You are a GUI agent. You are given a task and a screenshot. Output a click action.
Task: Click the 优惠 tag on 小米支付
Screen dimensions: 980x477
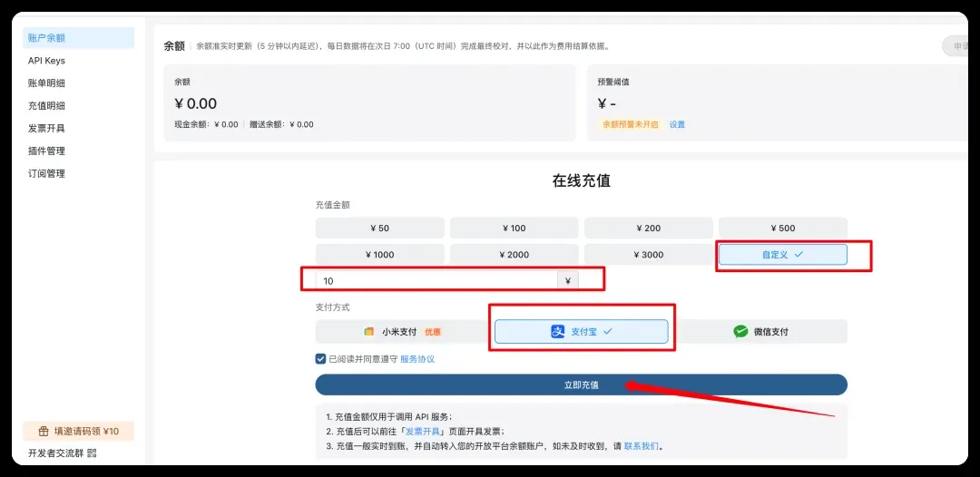pyautogui.click(x=433, y=332)
